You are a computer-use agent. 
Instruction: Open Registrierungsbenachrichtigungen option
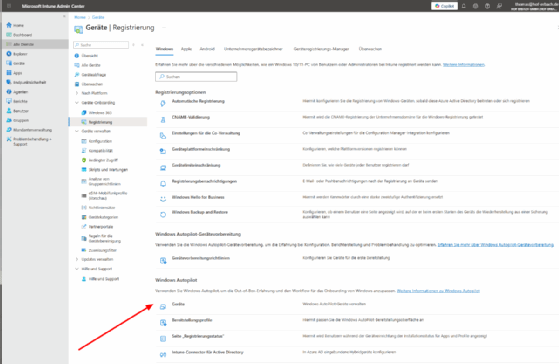[x=204, y=181]
